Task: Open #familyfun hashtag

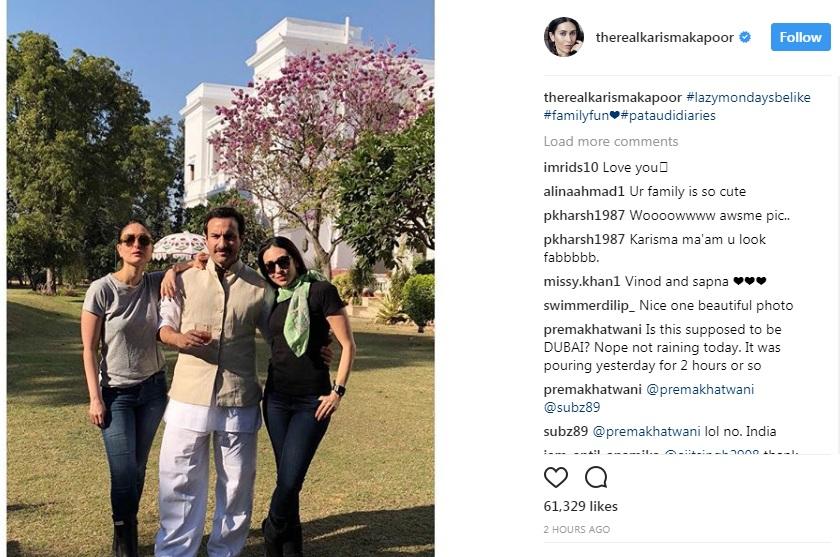Action: pos(576,116)
